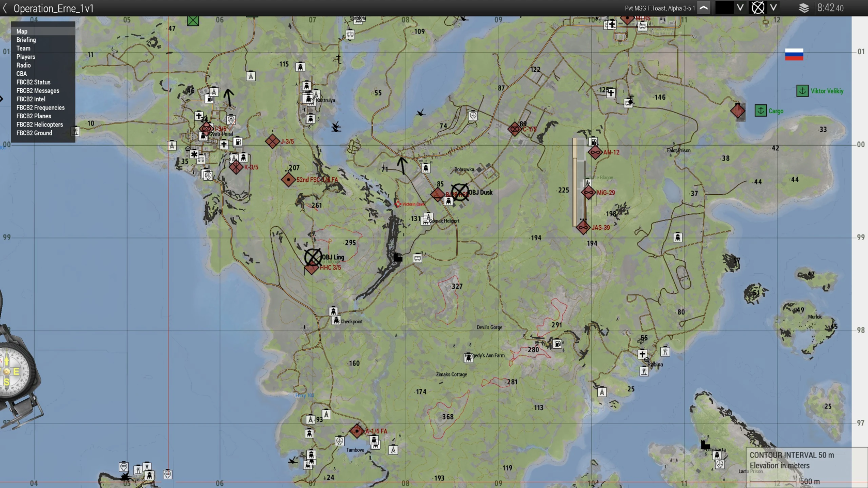Click the OBJ Ling objective marker
Viewport: 868px width, 488px height.
click(x=313, y=257)
